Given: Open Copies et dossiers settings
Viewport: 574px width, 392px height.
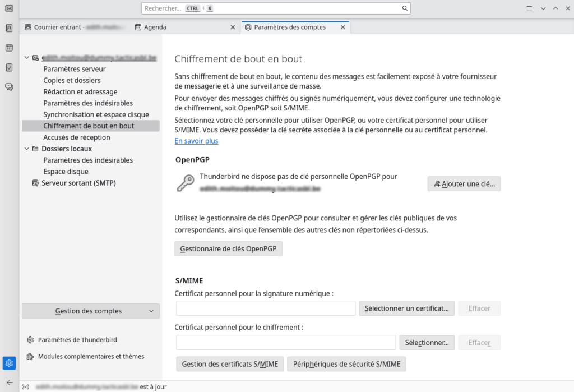Looking at the screenshot, I should click(72, 80).
